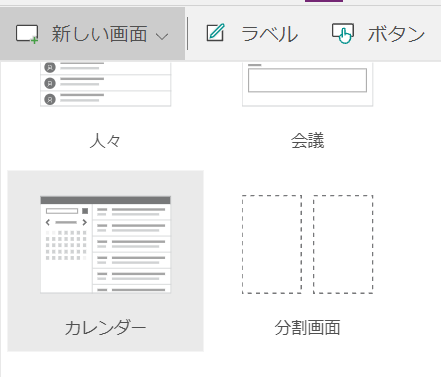The image size is (441, 377).
Task: Click the 分割画面 template label
Action: (x=307, y=328)
